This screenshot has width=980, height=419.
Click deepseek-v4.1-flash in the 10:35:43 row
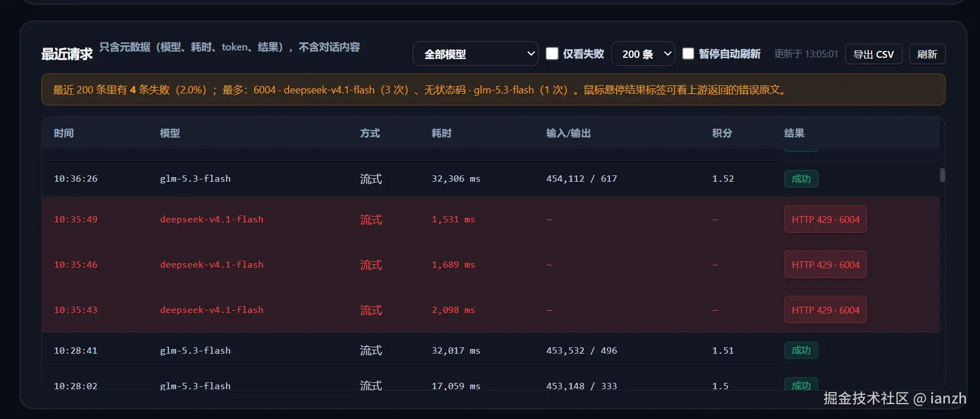point(212,310)
